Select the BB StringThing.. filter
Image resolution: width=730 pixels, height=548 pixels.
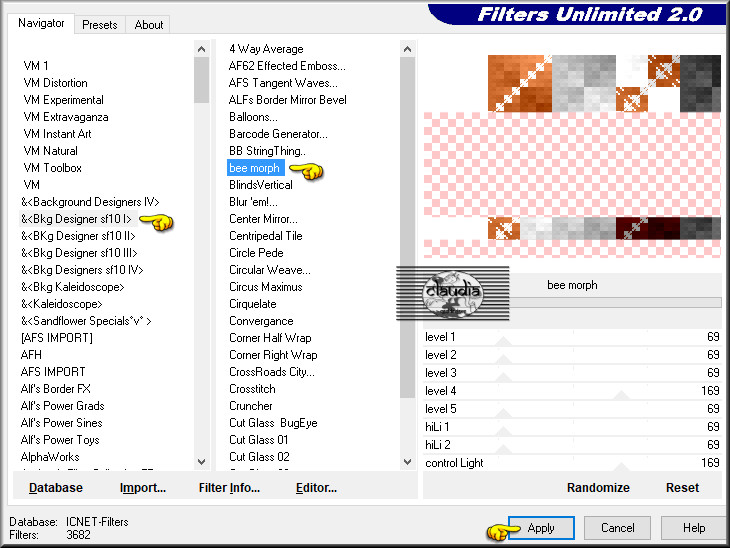click(267, 151)
